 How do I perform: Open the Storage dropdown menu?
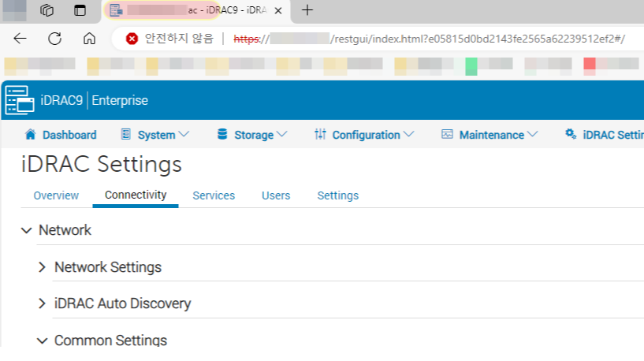(x=260, y=135)
